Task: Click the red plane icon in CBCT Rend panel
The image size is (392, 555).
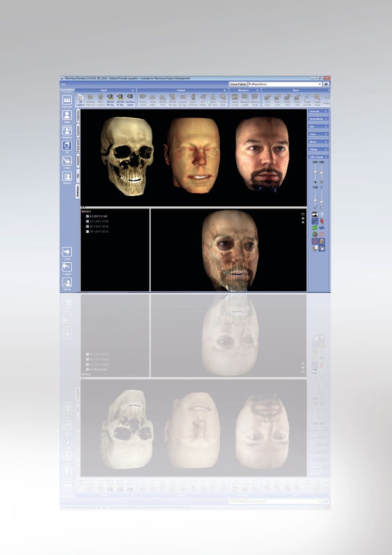Action: tap(322, 221)
